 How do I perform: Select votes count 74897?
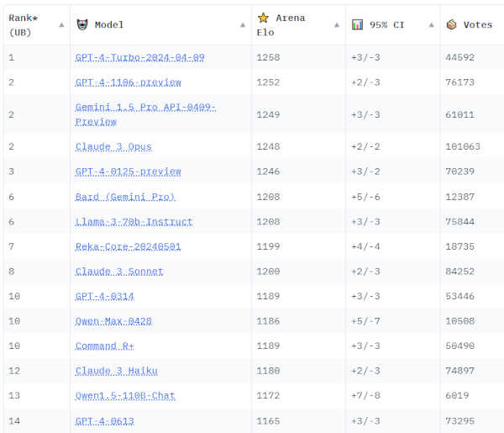pos(460,371)
